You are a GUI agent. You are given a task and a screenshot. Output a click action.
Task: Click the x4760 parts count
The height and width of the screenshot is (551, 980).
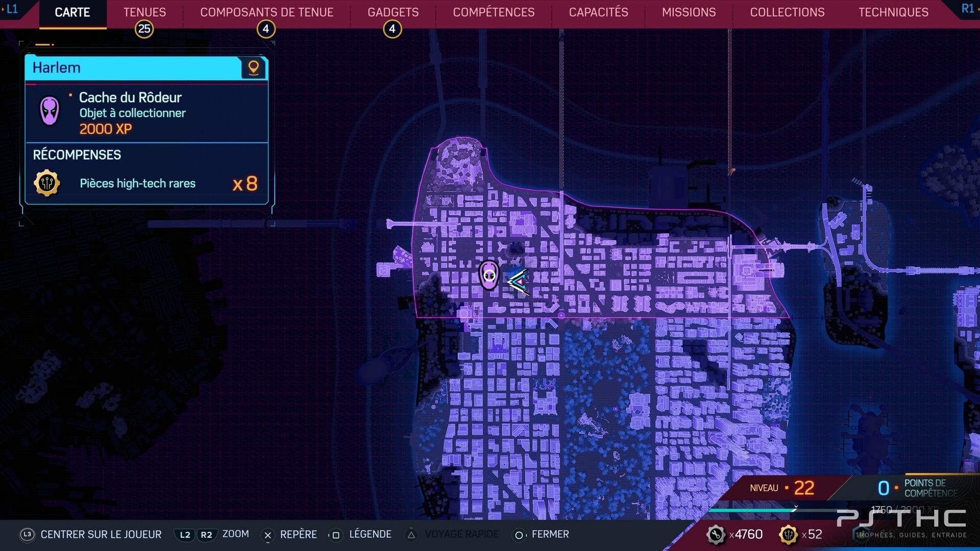(x=746, y=534)
